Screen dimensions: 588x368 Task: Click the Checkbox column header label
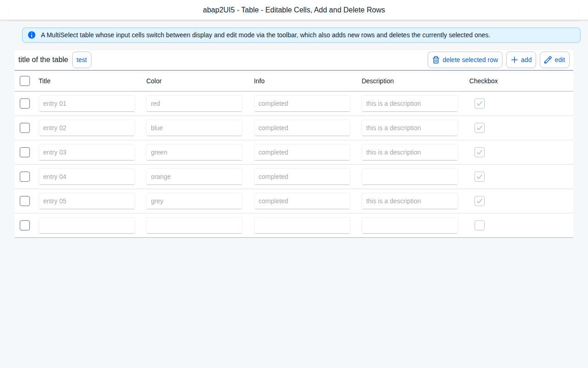pos(483,81)
